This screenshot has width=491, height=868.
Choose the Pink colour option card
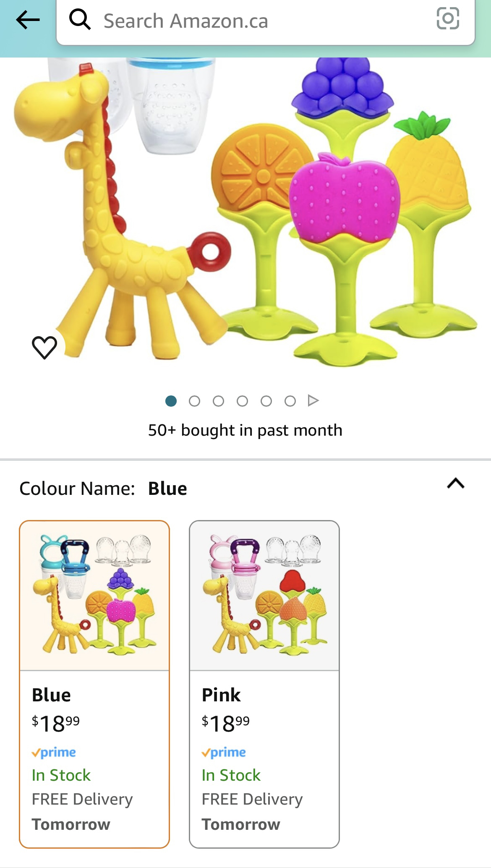click(x=264, y=684)
